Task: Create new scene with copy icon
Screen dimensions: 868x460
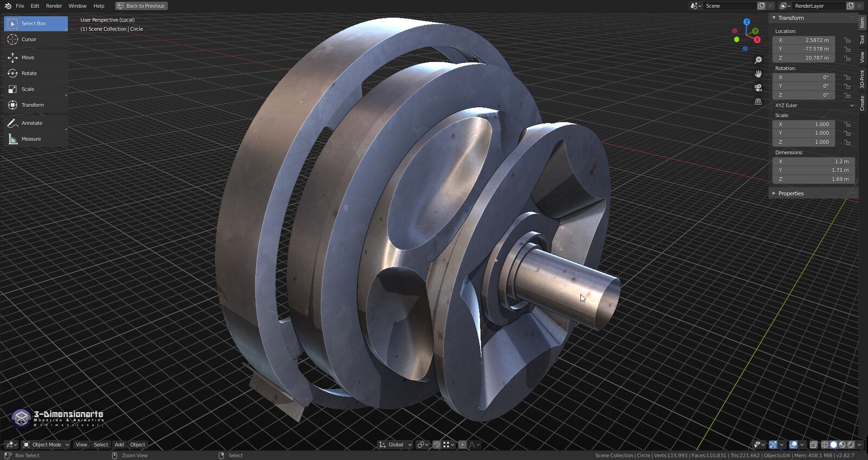Action: click(x=761, y=5)
